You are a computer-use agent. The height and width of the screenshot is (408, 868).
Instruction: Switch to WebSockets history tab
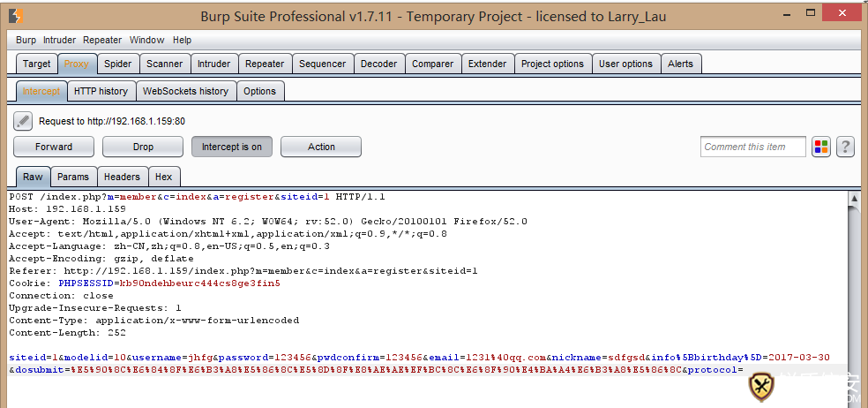(x=185, y=91)
